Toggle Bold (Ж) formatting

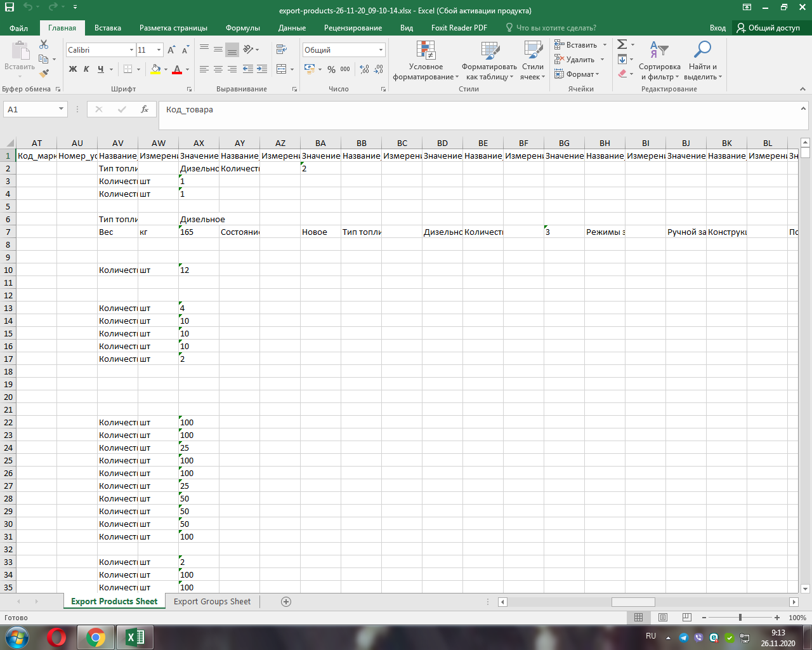72,69
